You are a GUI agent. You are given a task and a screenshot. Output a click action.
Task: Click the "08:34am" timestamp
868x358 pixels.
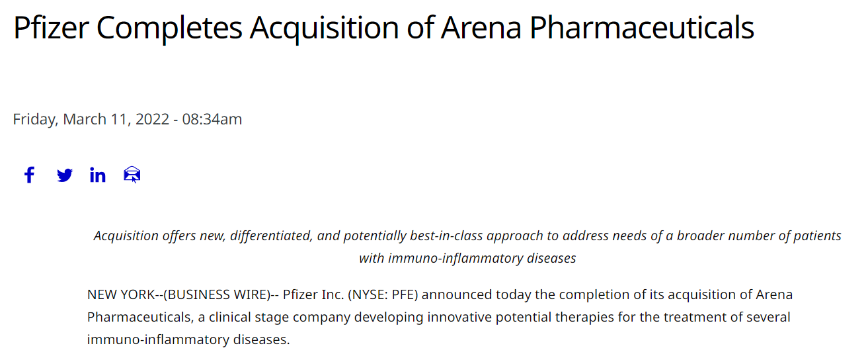coord(212,119)
